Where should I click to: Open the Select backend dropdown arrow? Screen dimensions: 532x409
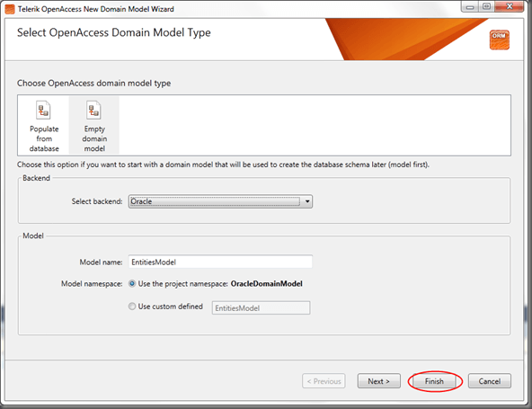[x=307, y=201]
